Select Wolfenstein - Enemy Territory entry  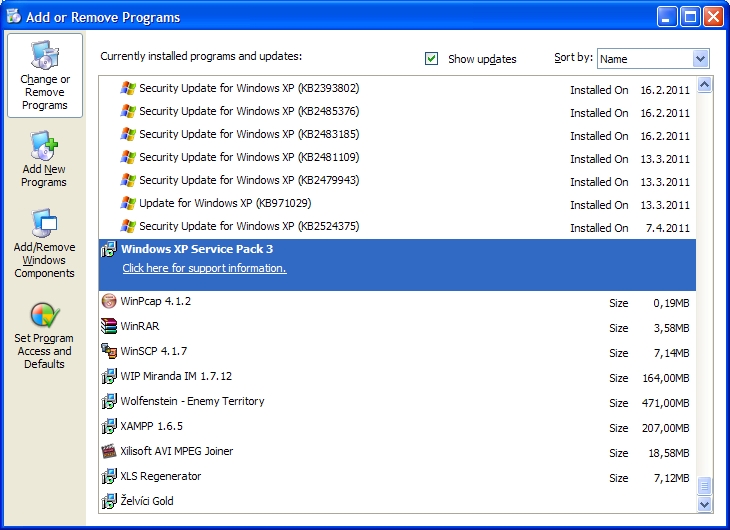point(397,401)
